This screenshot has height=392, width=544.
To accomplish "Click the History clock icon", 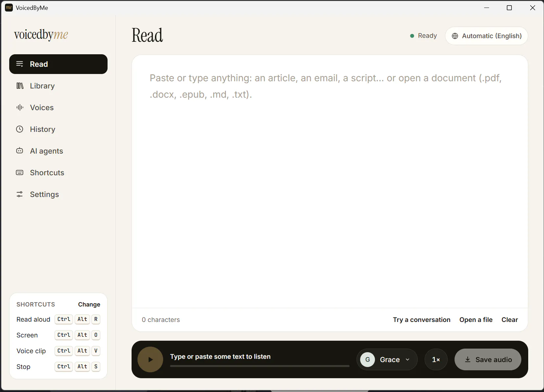I will click(x=20, y=129).
